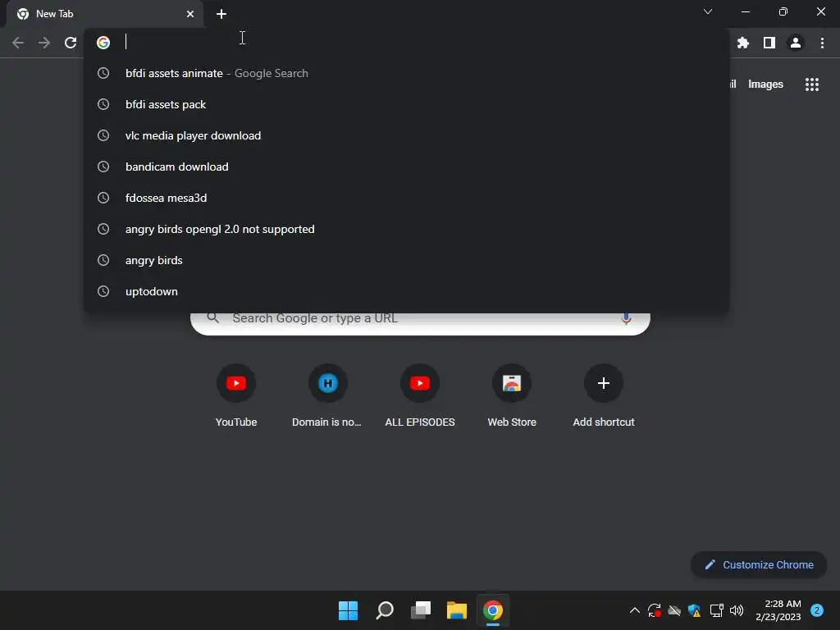Open notifications badge showing 2

(817, 610)
